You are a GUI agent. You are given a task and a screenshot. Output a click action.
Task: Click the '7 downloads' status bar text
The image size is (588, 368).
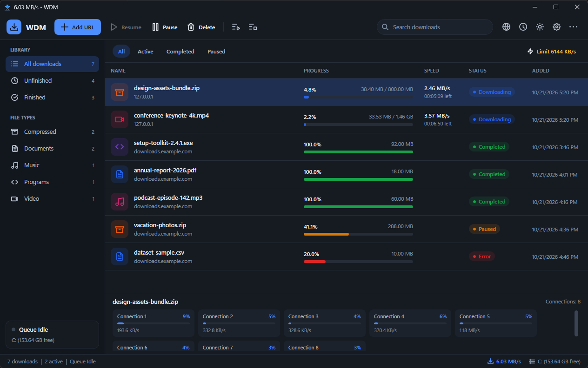(x=22, y=361)
